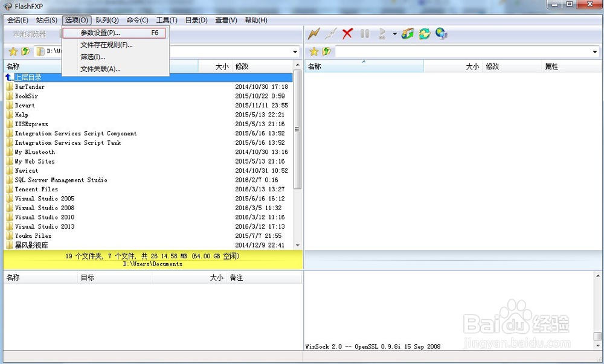604x364 pixels.
Task: Click the 本地浏览器 label
Action: tap(29, 34)
